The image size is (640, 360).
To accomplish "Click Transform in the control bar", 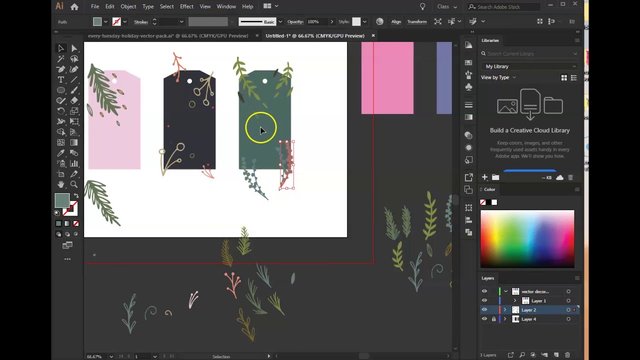I will pos(417,22).
